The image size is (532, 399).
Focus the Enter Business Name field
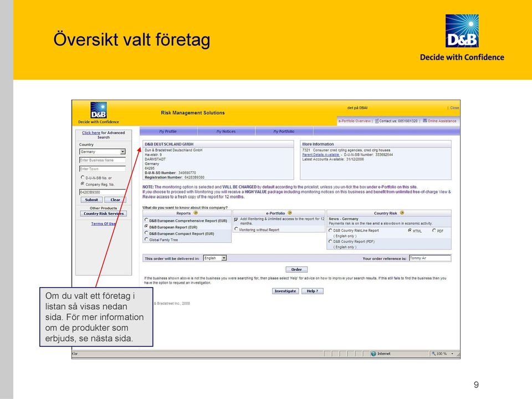pos(103,160)
